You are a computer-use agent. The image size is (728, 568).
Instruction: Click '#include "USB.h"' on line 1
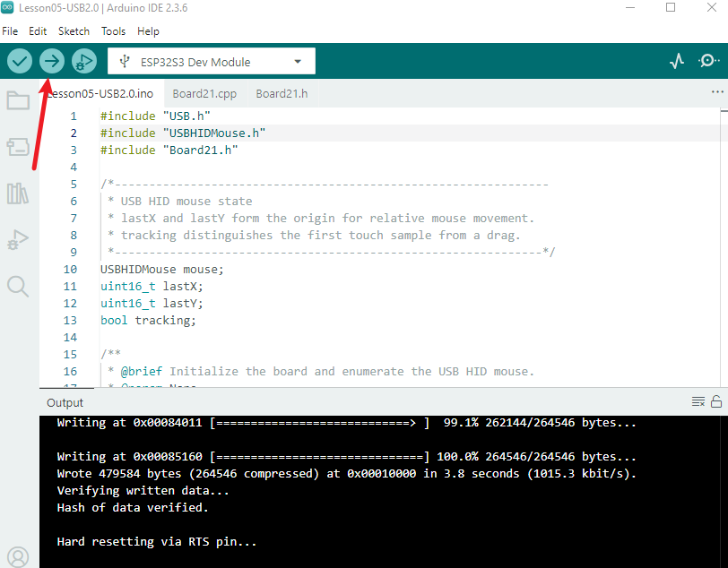pyautogui.click(x=155, y=116)
